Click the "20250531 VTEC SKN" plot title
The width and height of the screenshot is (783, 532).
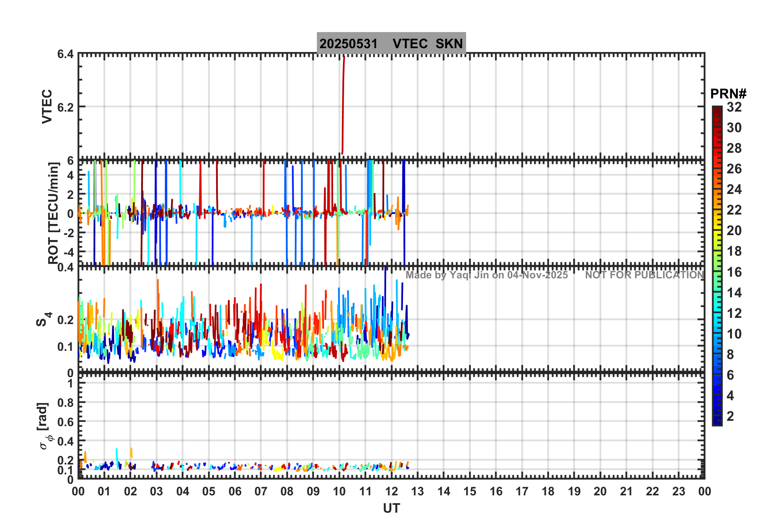(x=391, y=44)
